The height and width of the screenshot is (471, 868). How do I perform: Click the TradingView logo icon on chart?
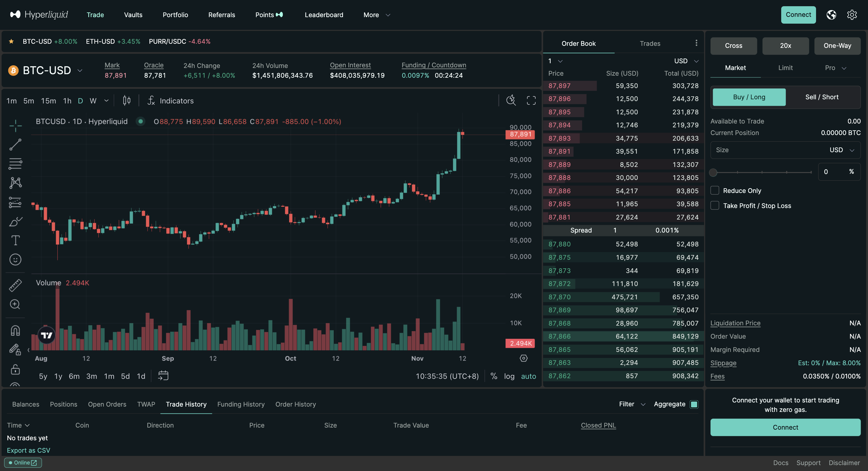pyautogui.click(x=46, y=335)
